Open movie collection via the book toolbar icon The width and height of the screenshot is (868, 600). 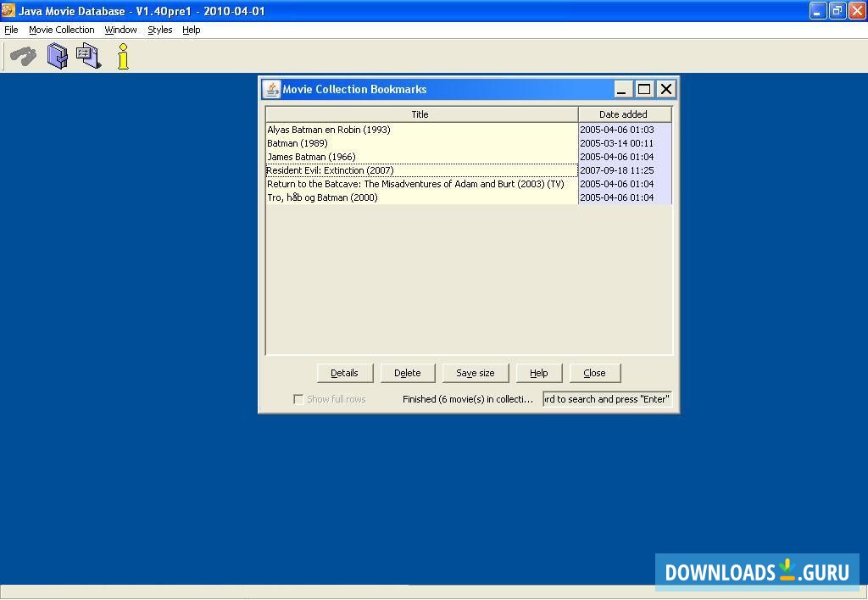pos(56,56)
